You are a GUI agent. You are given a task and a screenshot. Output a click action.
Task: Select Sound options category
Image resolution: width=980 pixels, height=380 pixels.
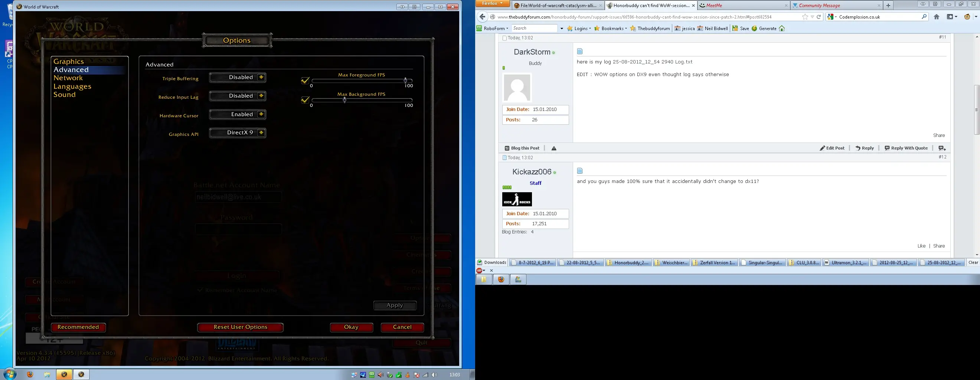(x=64, y=94)
